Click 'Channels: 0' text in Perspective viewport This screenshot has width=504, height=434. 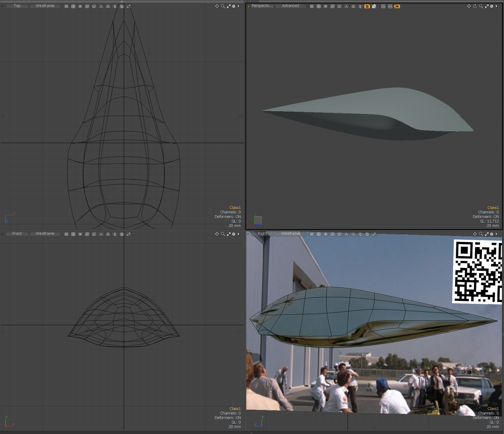tap(488, 212)
